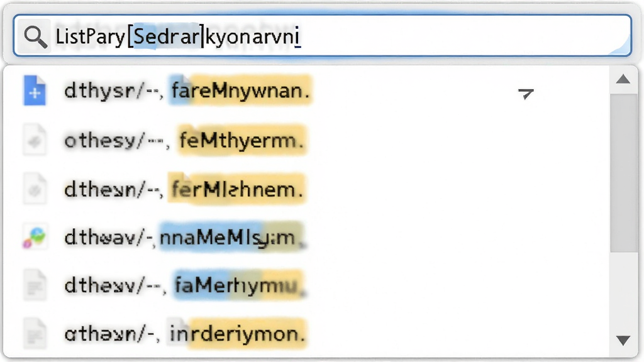Click the magnifying glass search icon
Image resolution: width=644 pixels, height=362 pixels.
35,36
